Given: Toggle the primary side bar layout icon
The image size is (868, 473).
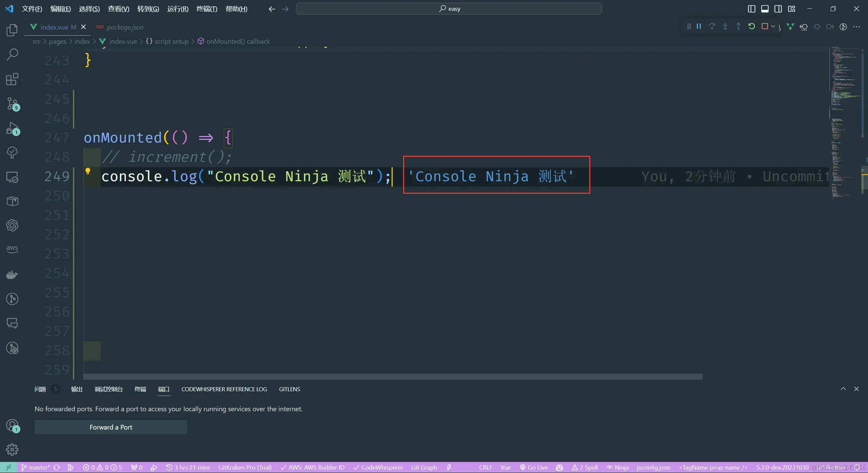Looking at the screenshot, I should (x=751, y=9).
